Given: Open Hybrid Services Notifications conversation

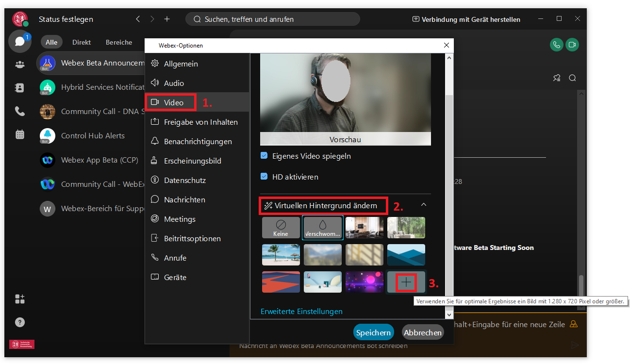Looking at the screenshot, I should point(90,87).
